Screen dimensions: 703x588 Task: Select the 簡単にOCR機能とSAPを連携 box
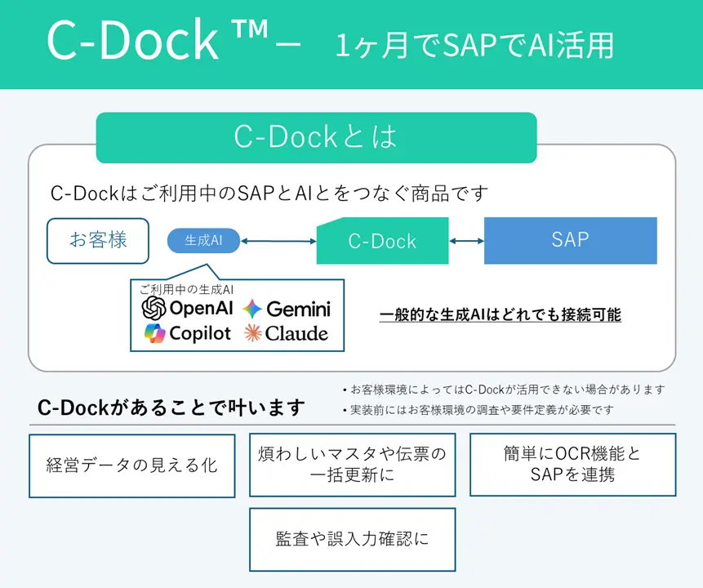click(572, 465)
